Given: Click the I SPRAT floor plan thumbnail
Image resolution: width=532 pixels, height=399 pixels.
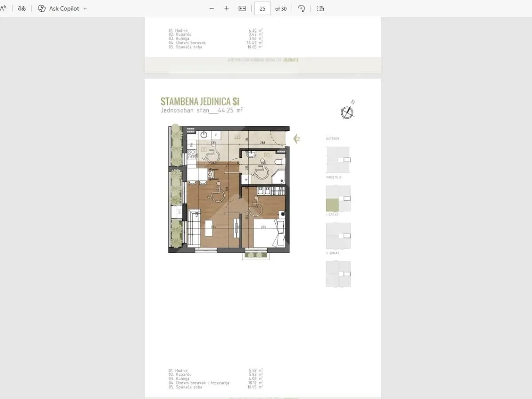Looking at the screenshot, I should (x=338, y=235).
